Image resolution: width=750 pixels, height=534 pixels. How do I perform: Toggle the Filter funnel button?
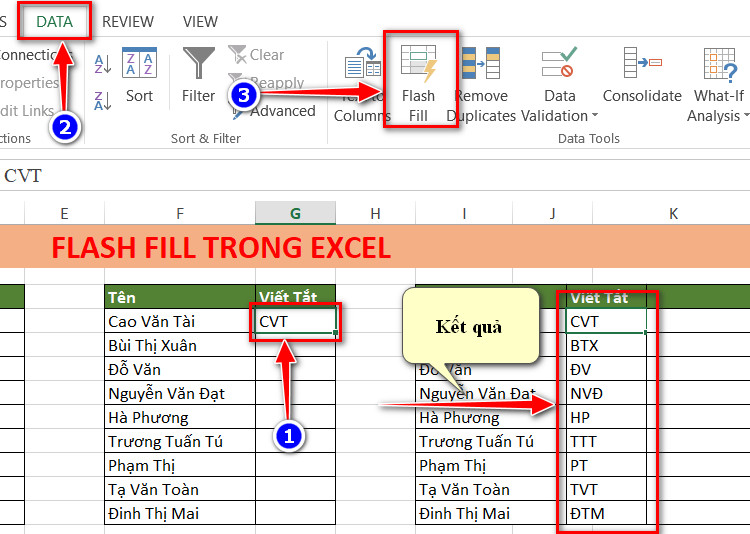tap(199, 76)
